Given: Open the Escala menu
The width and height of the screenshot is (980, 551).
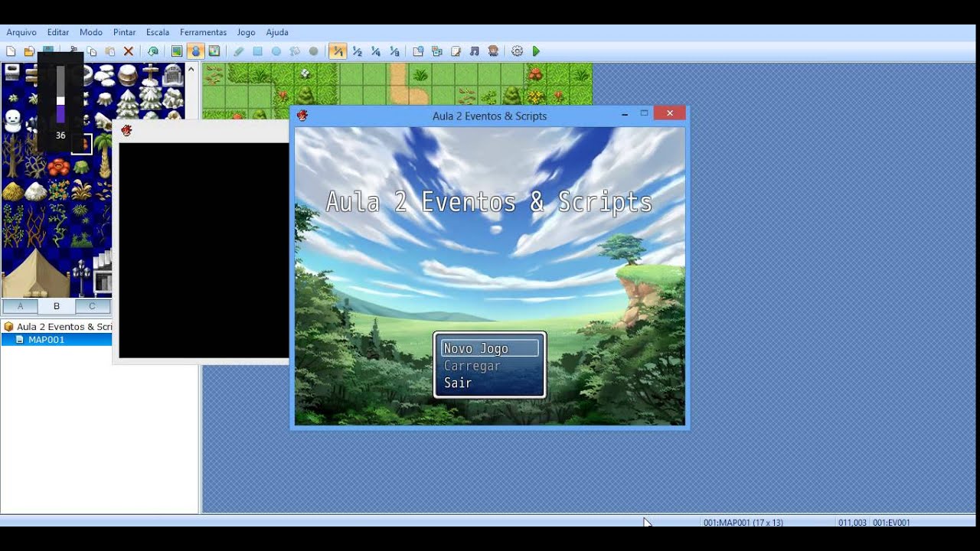Looking at the screenshot, I should (158, 32).
